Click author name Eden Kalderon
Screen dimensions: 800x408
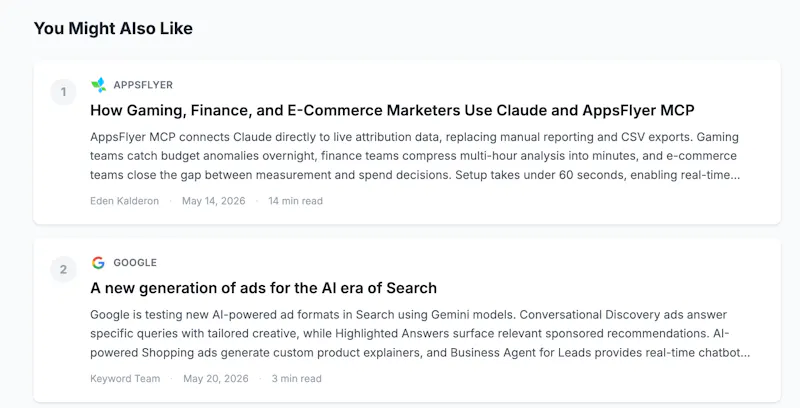[124, 201]
